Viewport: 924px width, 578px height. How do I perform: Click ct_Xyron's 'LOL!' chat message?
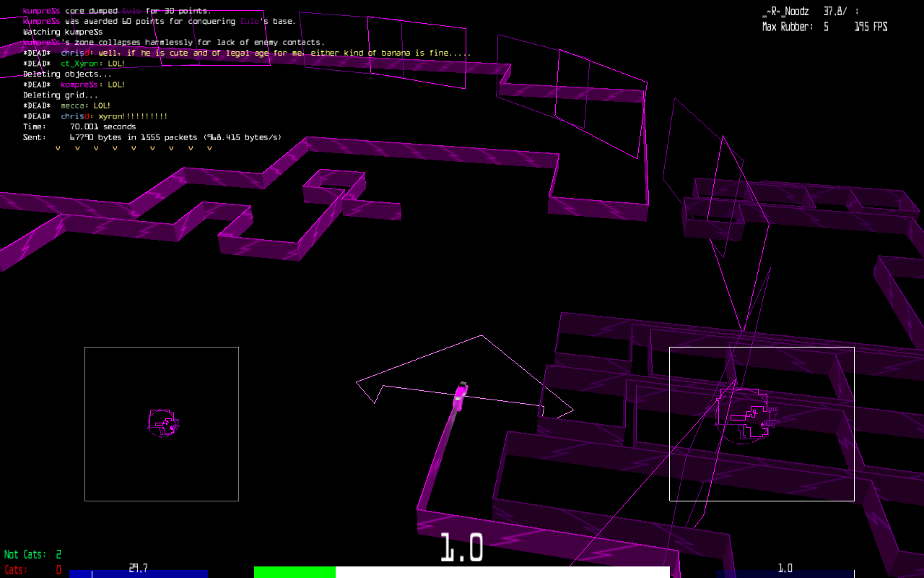(x=92, y=64)
